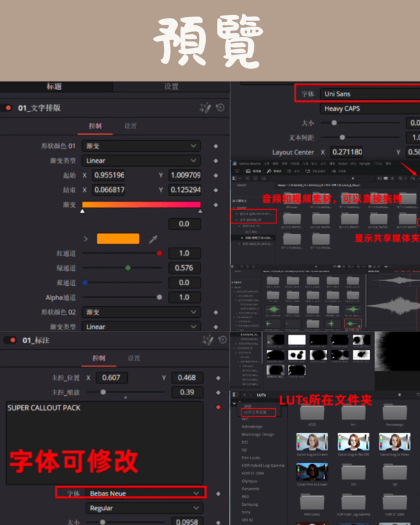Open the Uni Sans font dropdown

coord(370,94)
